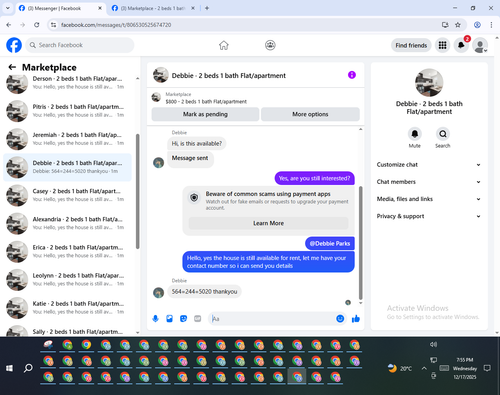
Task: Open the Jeremiah conversation
Action: coord(67,139)
